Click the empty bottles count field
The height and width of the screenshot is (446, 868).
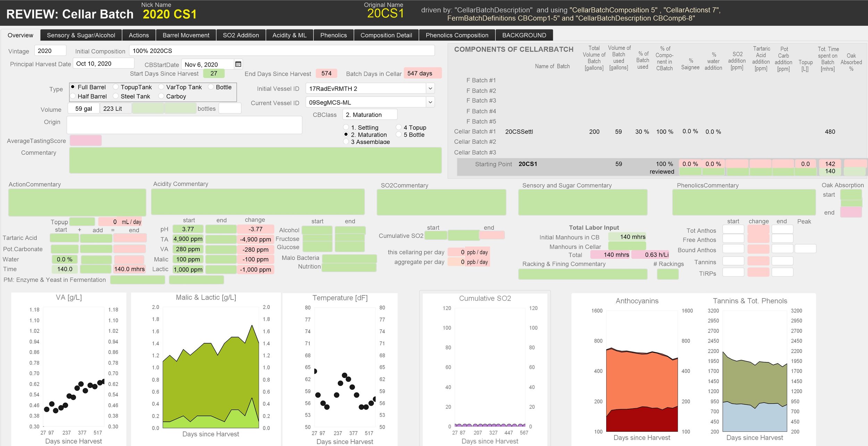230,108
